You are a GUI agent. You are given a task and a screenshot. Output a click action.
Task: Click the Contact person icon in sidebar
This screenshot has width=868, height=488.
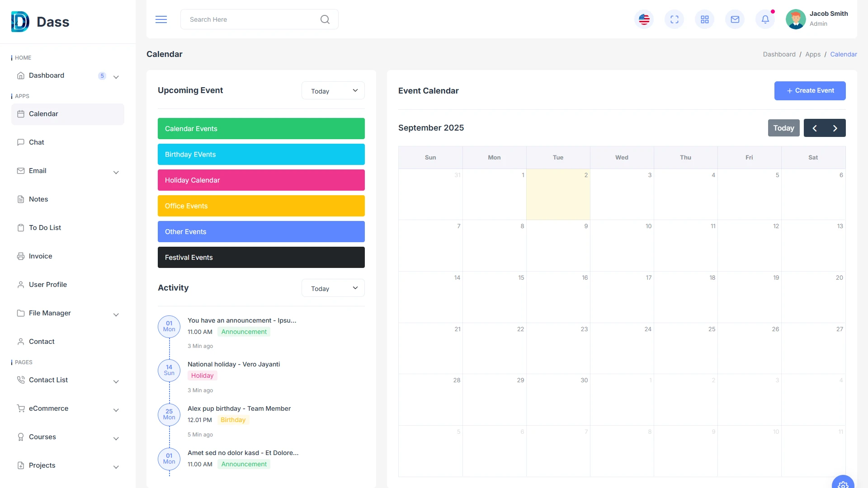coord(21,342)
